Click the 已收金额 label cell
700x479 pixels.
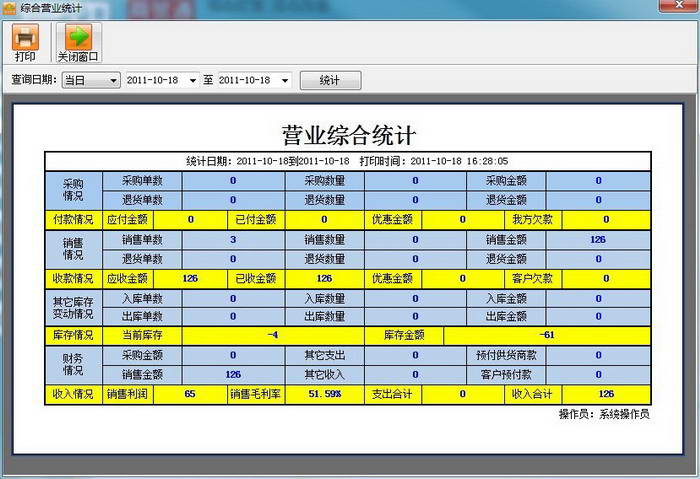click(x=256, y=279)
